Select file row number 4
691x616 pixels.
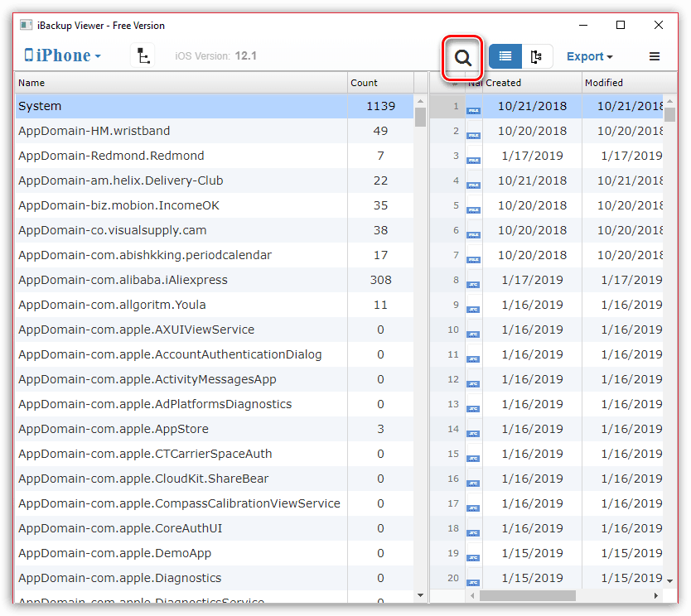(x=547, y=180)
